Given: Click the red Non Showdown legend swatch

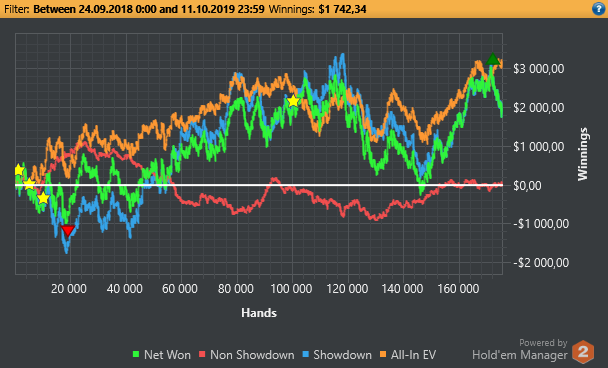Looking at the screenshot, I should point(202,354).
